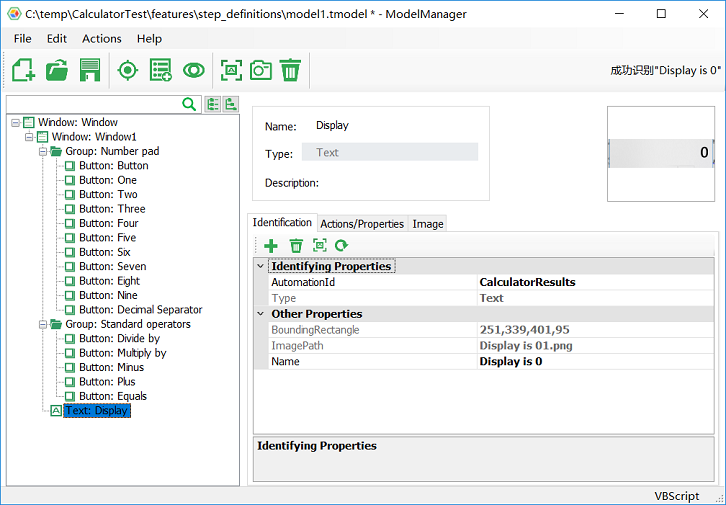Click the collapse all tree nodes button
The width and height of the screenshot is (726, 505).
tap(231, 104)
